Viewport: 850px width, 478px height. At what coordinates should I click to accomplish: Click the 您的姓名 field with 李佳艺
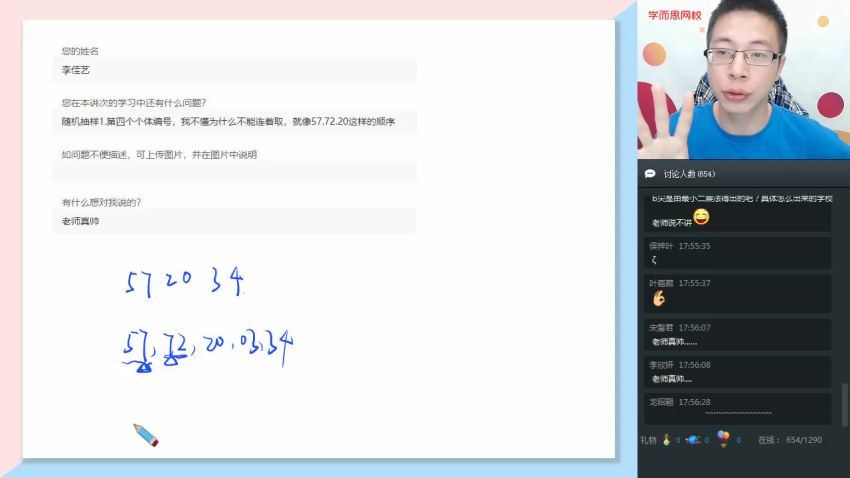(235, 70)
